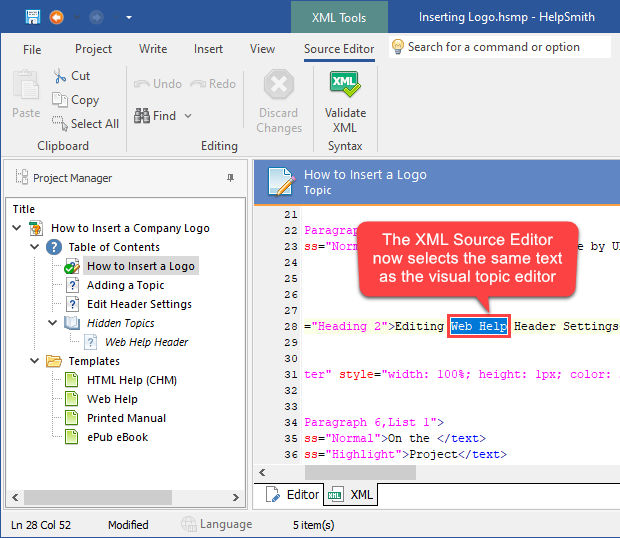620x538 pixels.
Task: Select the Edit Header Settings topic
Action: coord(139,304)
